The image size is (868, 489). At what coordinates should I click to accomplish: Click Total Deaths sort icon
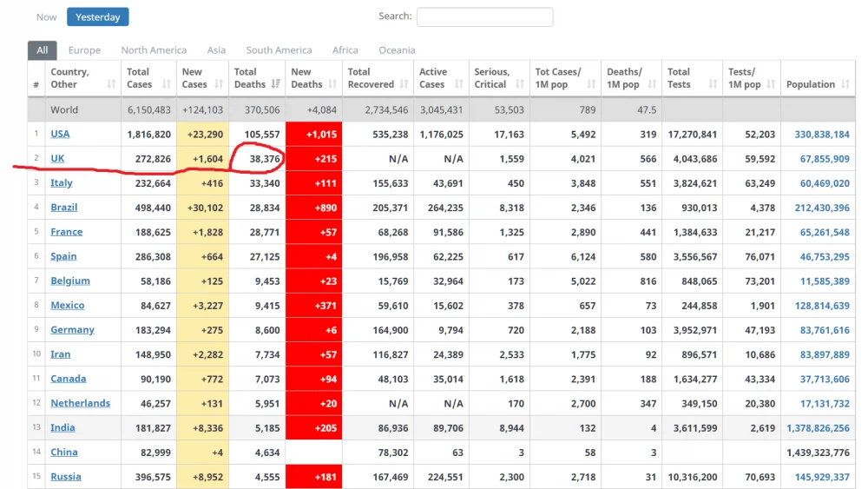(x=276, y=84)
